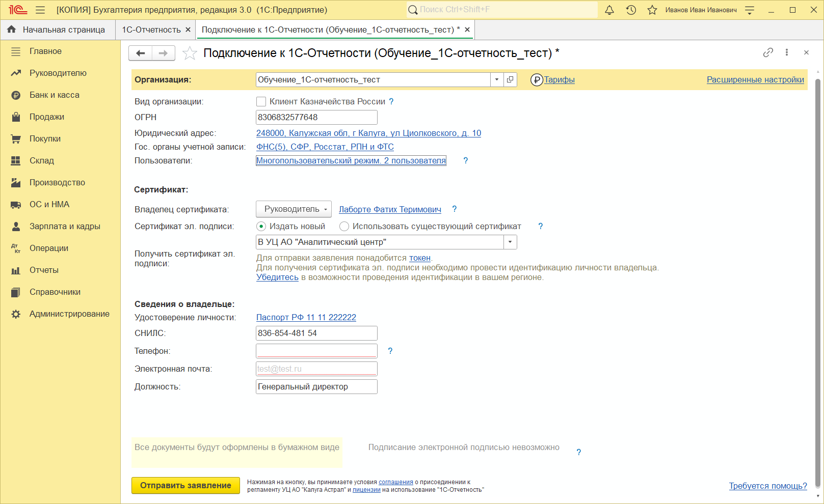Image resolution: width=824 pixels, height=504 pixels.
Task: Open history clock icon
Action: point(631,10)
